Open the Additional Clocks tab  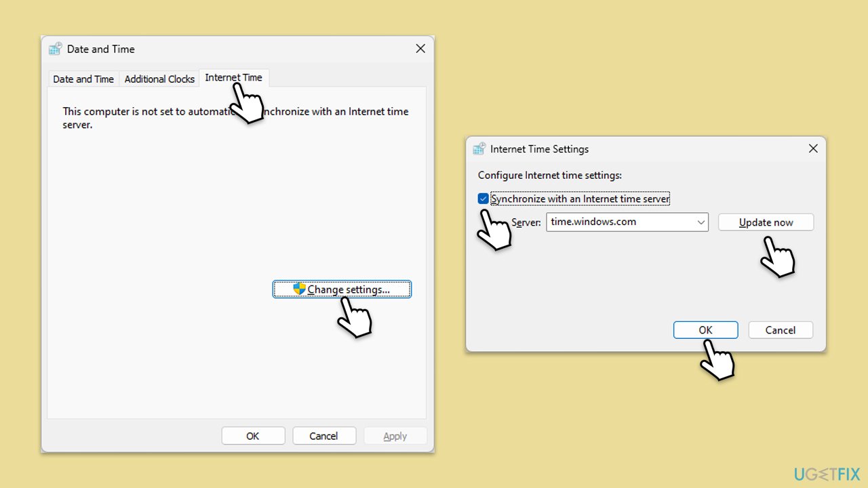(x=159, y=79)
